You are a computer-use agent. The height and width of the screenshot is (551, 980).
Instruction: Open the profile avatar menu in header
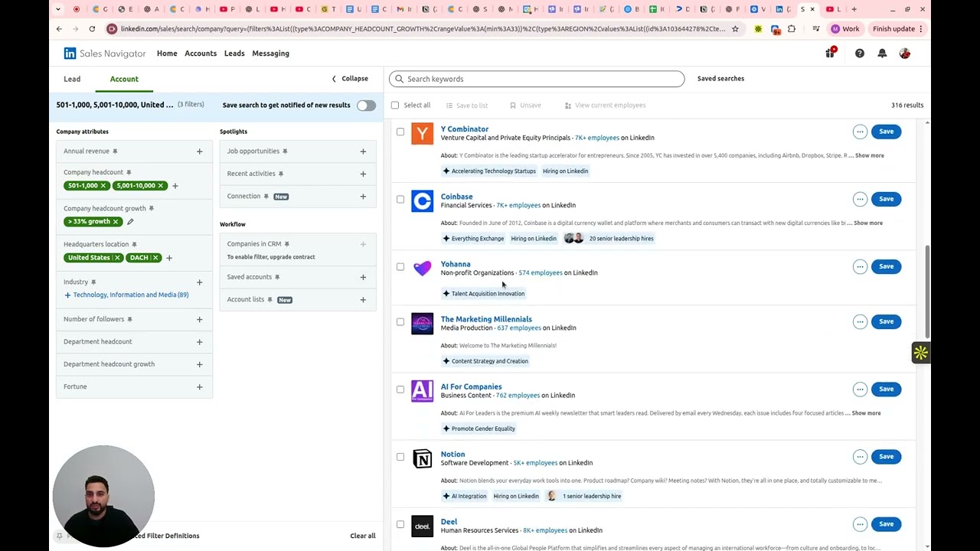pos(905,54)
